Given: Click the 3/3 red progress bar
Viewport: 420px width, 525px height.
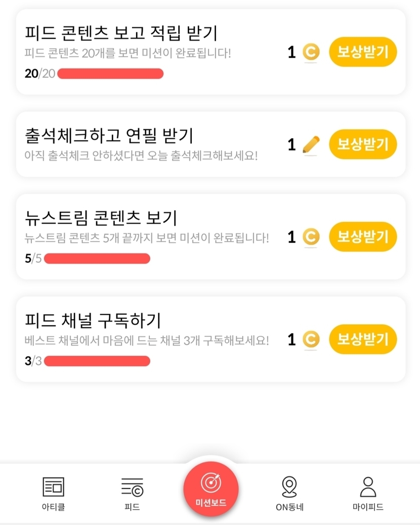Looking at the screenshot, I should (97, 361).
